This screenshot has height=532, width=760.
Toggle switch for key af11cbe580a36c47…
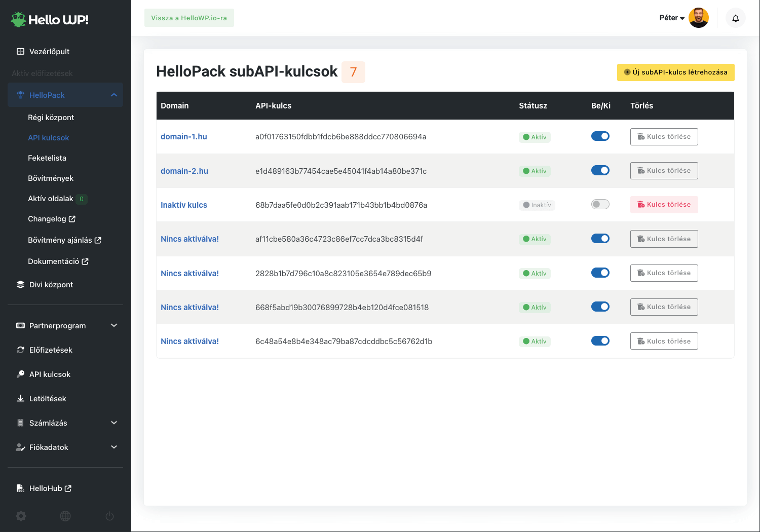[600, 238]
